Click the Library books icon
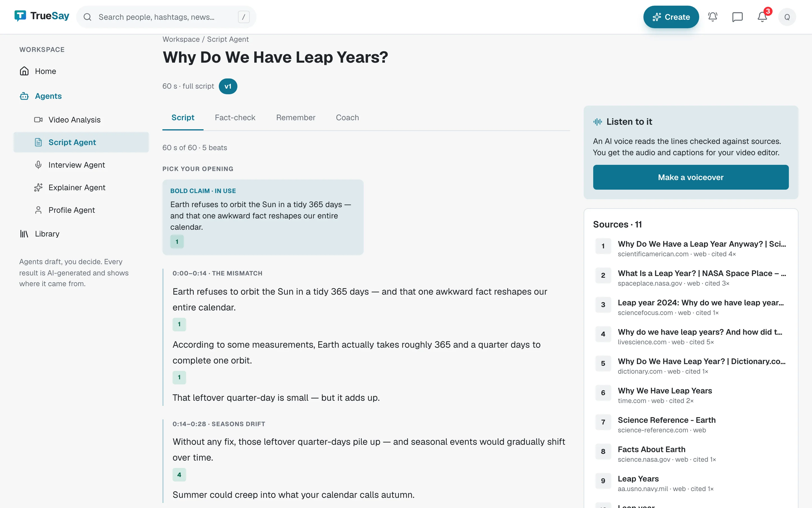The width and height of the screenshot is (812, 508). tap(24, 234)
